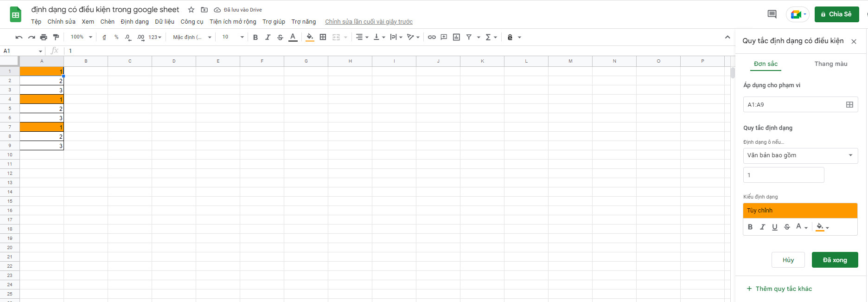Toggle bold in rule formatting style
The width and height of the screenshot is (868, 302).
coord(750,227)
